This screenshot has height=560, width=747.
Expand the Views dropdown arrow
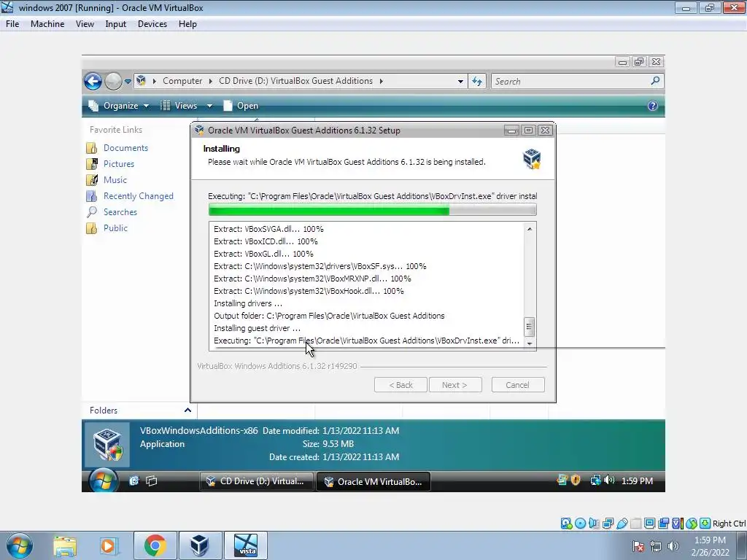(209, 106)
